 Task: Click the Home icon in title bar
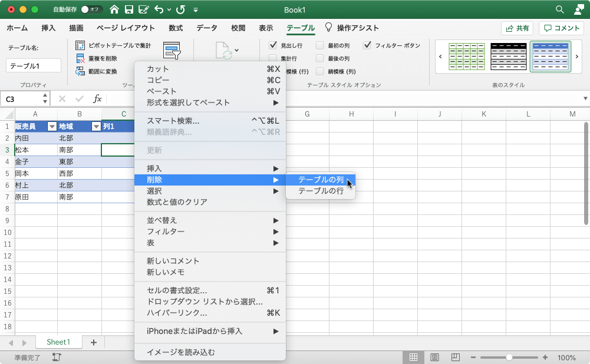pyautogui.click(x=114, y=9)
